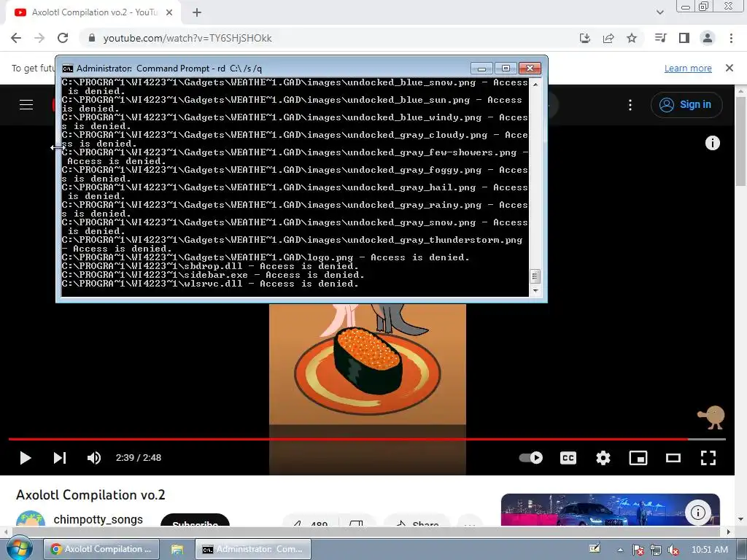Click the YouTube URL address bar
Image resolution: width=747 pixels, height=560 pixels.
pos(187,38)
